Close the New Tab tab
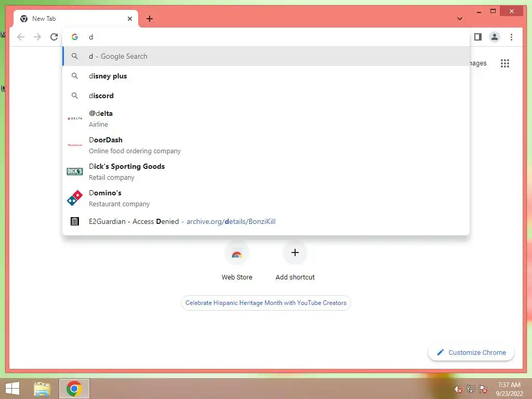This screenshot has width=532, height=399. coord(129,19)
